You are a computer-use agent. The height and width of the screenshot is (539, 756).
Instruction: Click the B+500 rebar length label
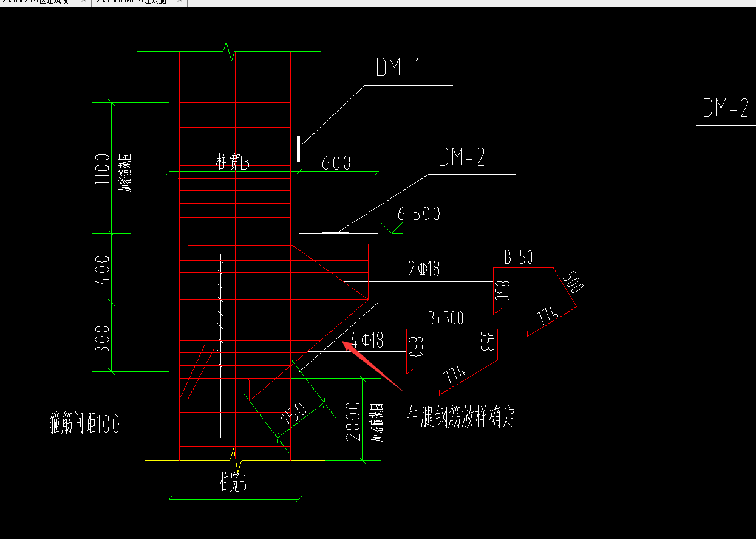(x=445, y=318)
